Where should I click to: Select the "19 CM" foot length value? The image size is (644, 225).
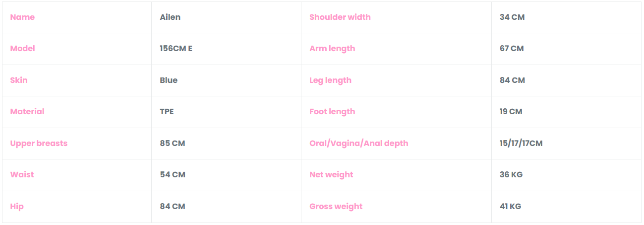pos(511,112)
